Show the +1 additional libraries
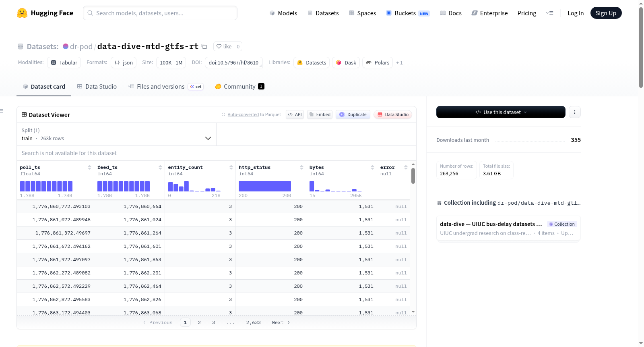Image resolution: width=644 pixels, height=347 pixels. click(399, 62)
